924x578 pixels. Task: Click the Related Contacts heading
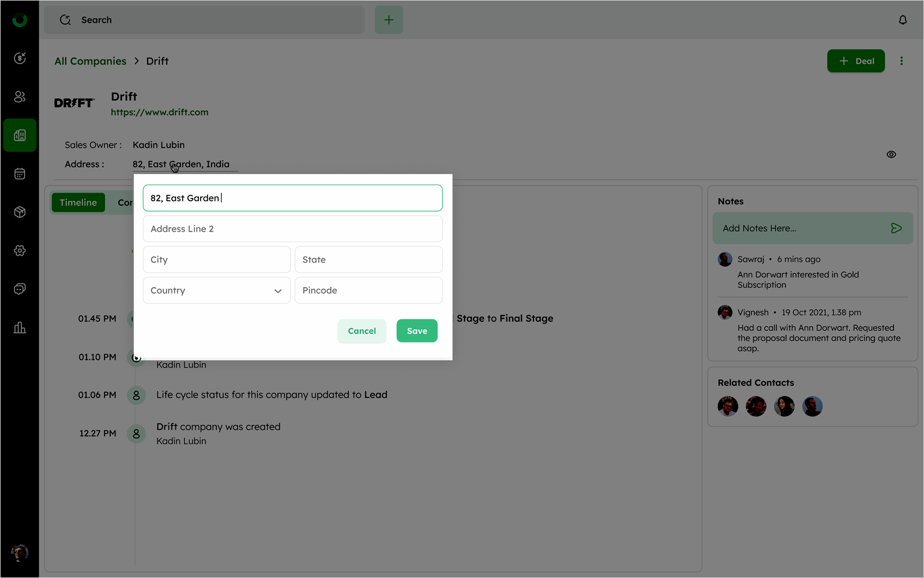coord(756,382)
